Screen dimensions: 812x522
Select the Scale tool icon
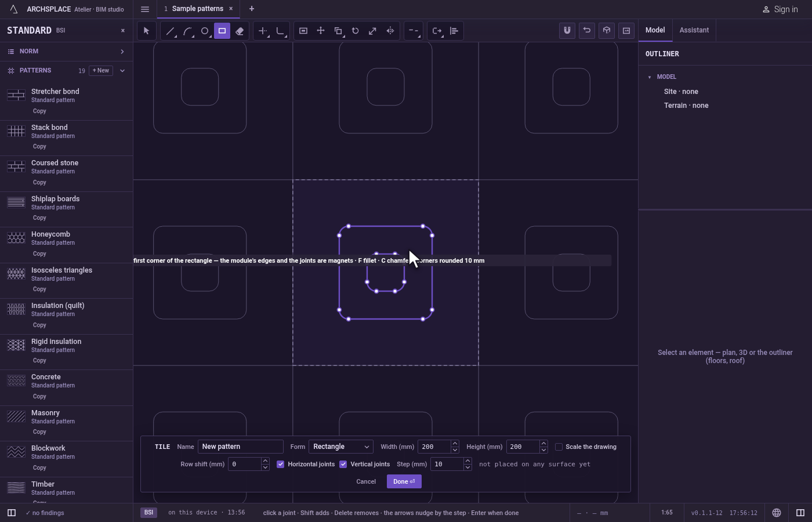373,31
